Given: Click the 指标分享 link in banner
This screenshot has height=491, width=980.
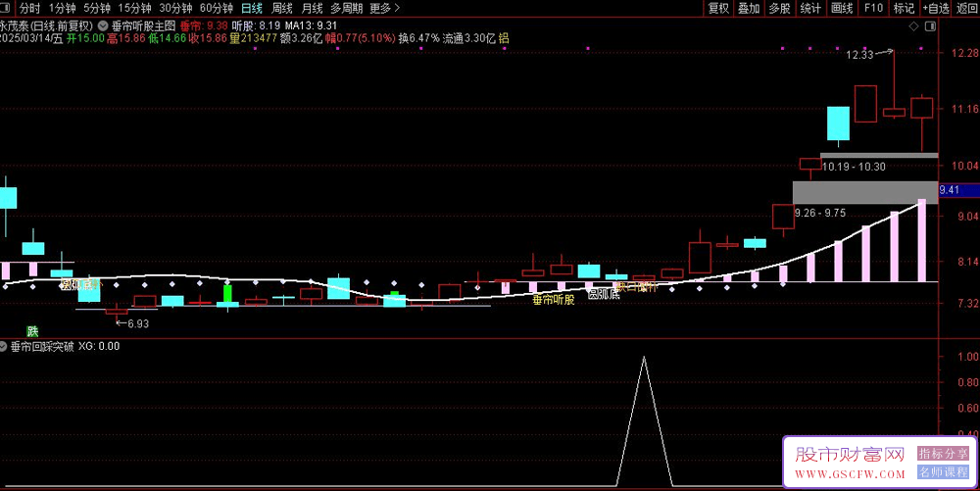Looking at the screenshot, I should 943,454.
